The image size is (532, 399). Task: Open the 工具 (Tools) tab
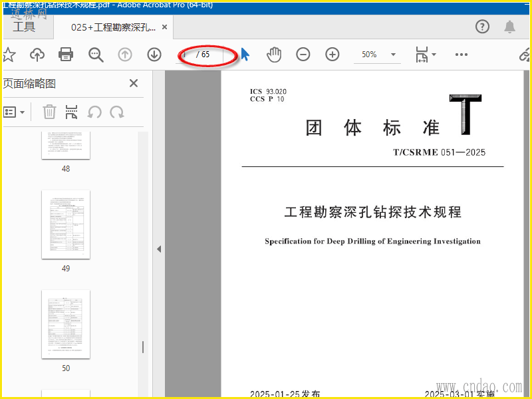click(24, 27)
